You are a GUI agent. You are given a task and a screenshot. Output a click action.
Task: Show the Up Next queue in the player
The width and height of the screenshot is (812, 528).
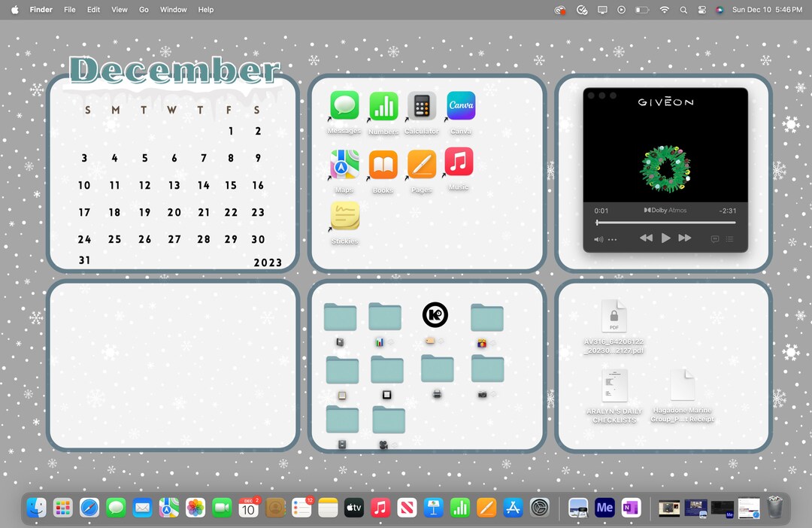729,238
